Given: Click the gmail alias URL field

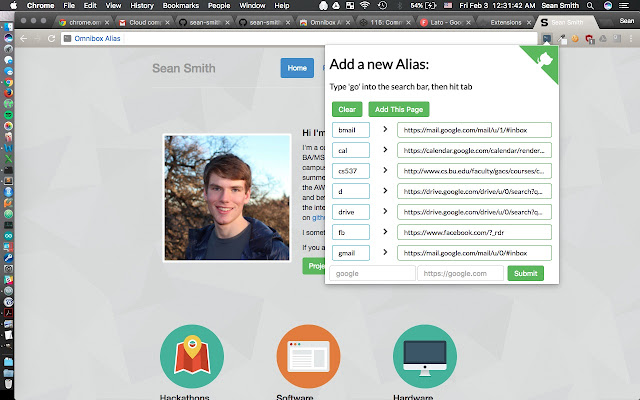Looking at the screenshot, I should [474, 253].
